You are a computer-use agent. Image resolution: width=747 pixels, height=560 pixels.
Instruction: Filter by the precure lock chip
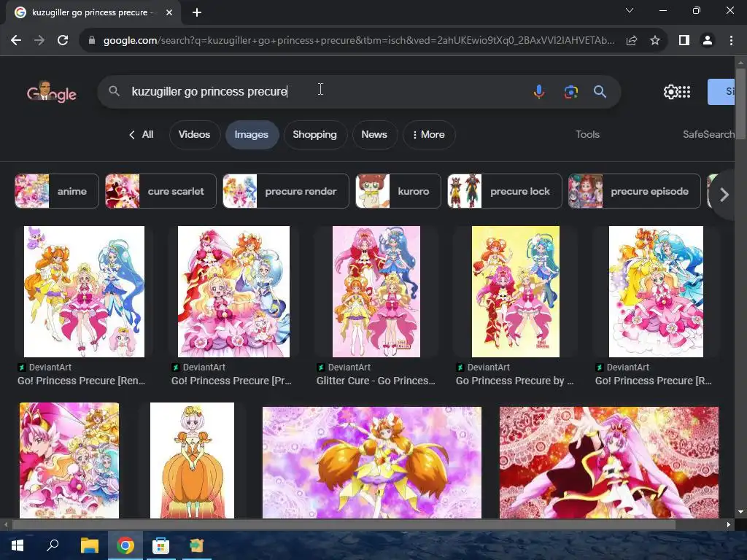[505, 191]
